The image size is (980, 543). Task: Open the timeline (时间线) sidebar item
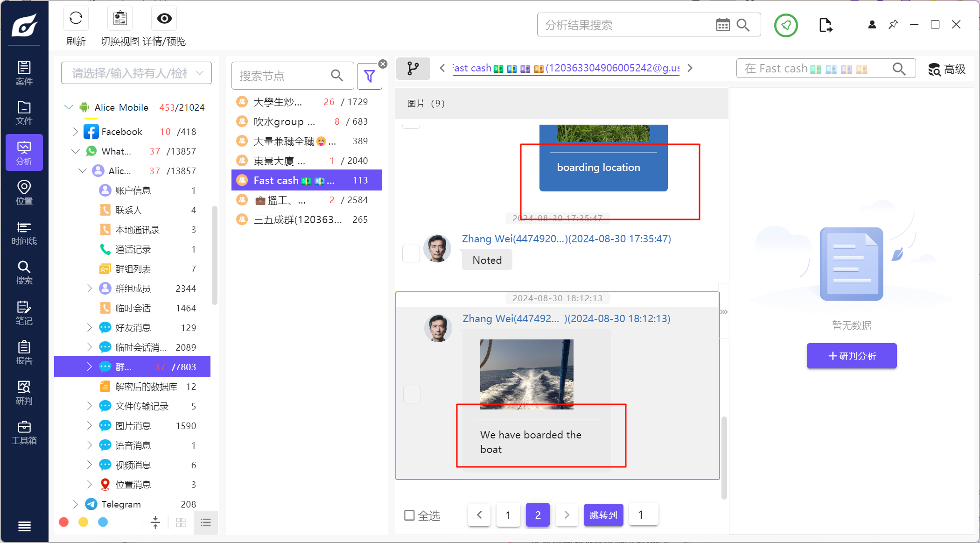point(24,233)
